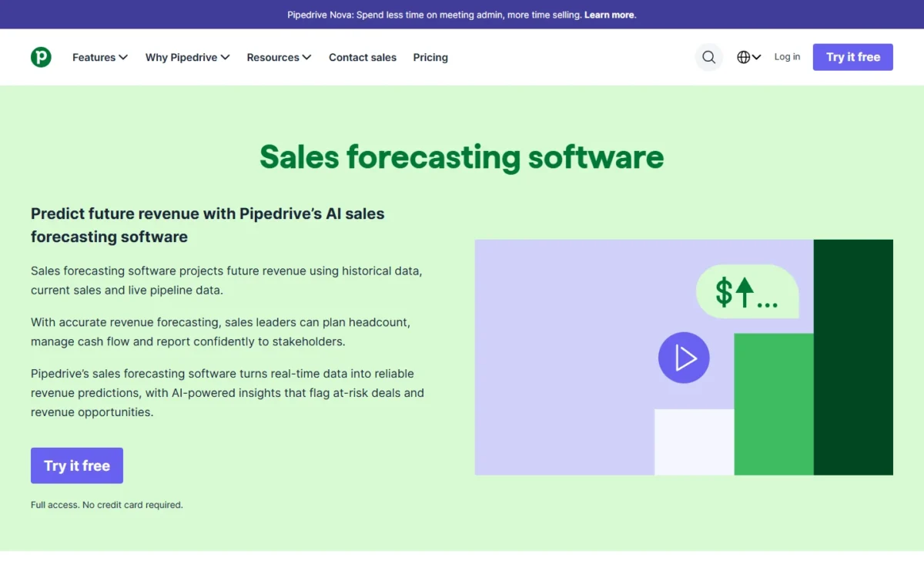The height and width of the screenshot is (578, 924).
Task: Open the search magnifier icon
Action: (x=709, y=57)
